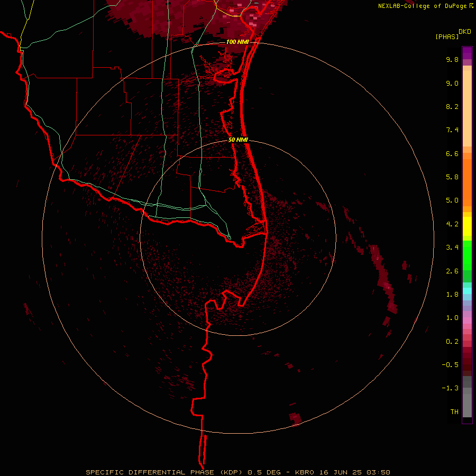Click the light peach segment of color bar

coord(467,108)
